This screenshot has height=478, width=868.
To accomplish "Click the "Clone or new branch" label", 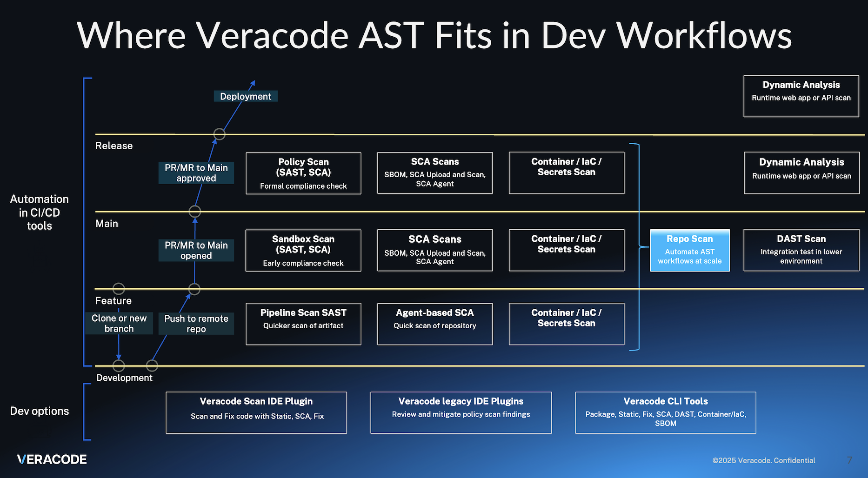I will [119, 323].
